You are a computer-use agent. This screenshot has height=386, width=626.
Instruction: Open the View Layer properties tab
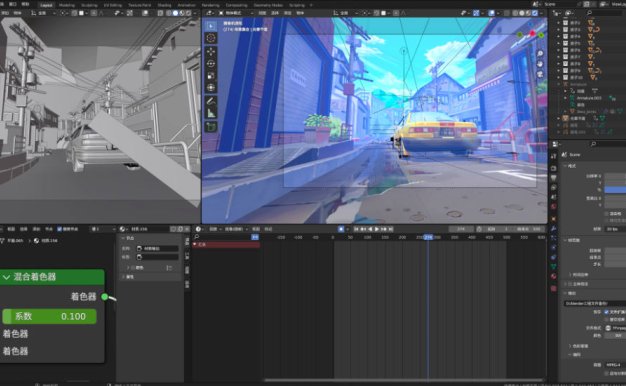click(554, 187)
